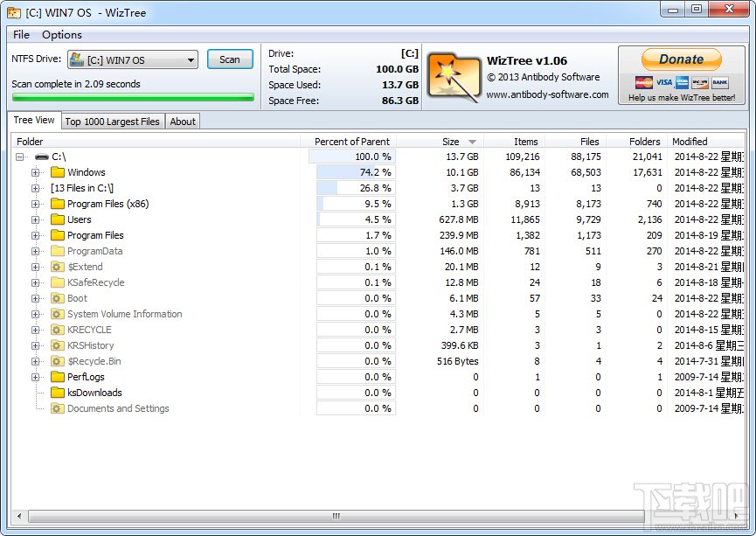Screen dimensions: 756x536
Task: Click the 'Help us make WizTree better!' text
Action: (x=681, y=98)
